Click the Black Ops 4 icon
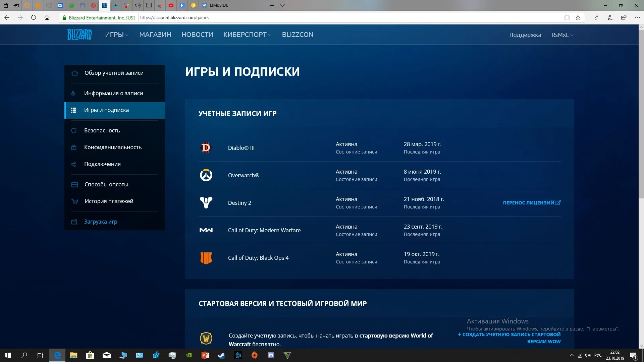Screen dimensions: 644x362 pos(206,258)
